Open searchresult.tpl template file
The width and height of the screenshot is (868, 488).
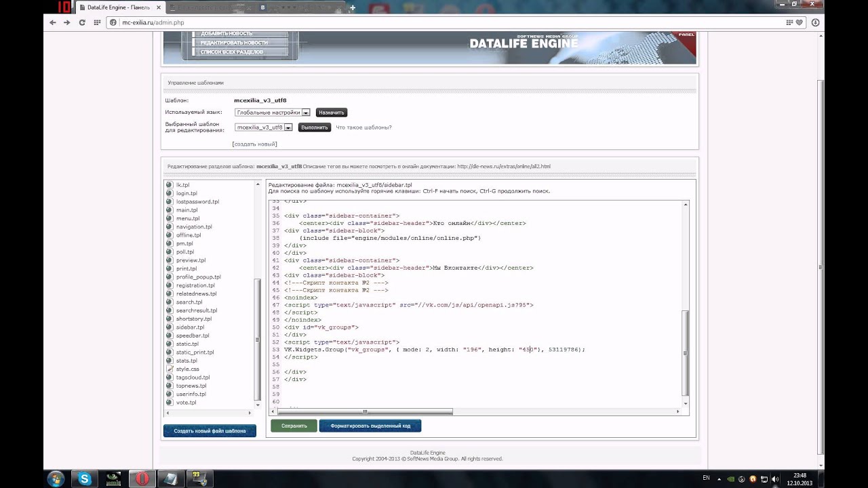(x=197, y=310)
